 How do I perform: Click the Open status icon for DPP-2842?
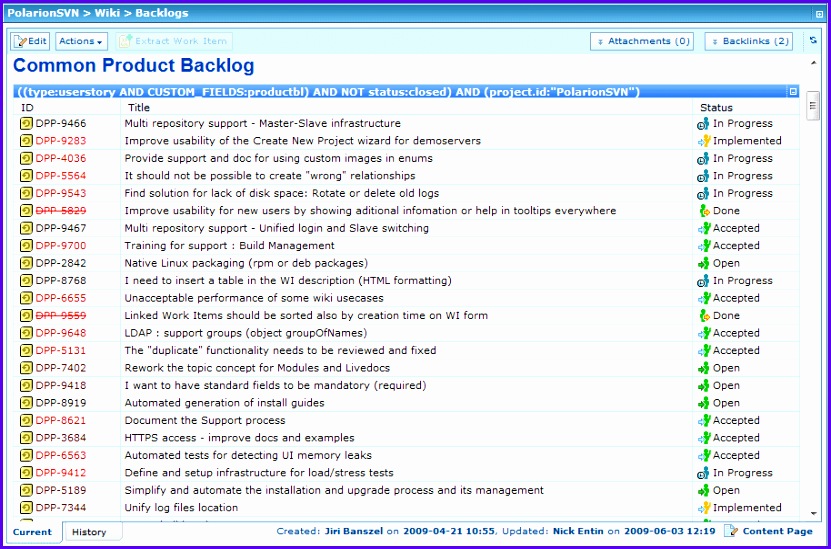tap(703, 264)
